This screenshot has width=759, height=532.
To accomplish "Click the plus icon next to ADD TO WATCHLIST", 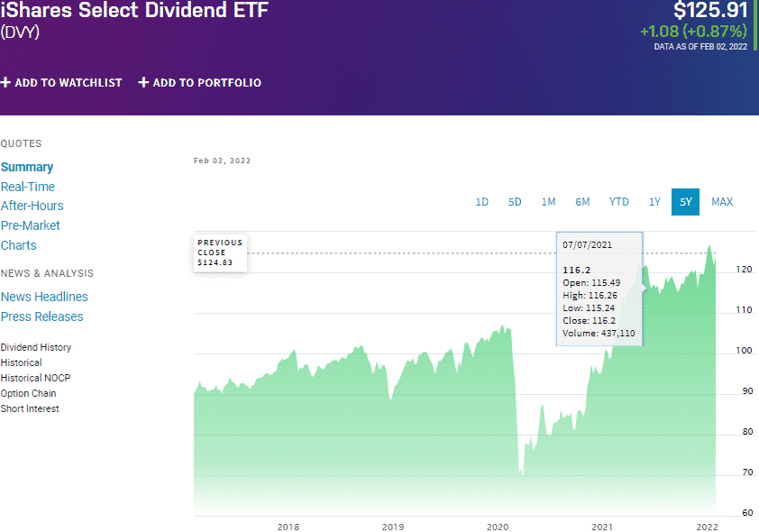I will (7, 82).
